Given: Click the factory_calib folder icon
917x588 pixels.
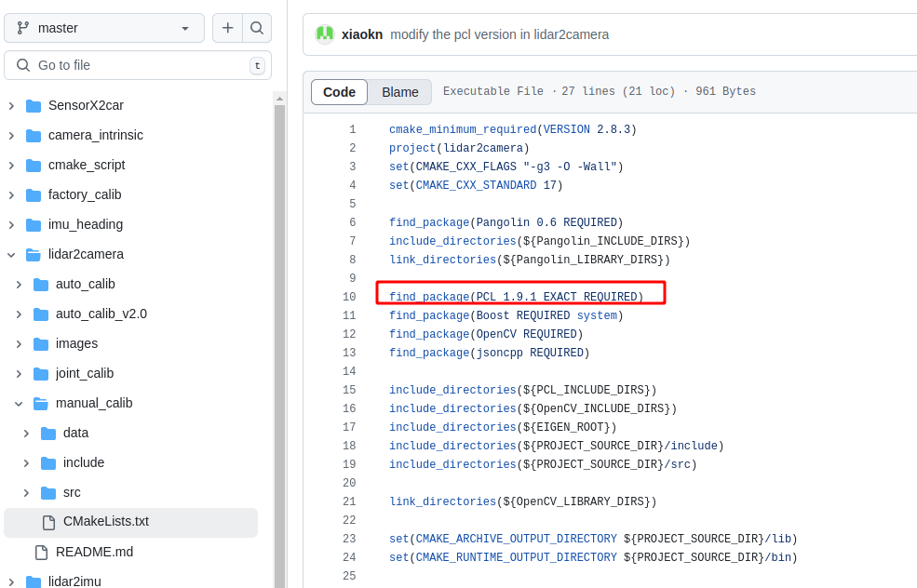Looking at the screenshot, I should (34, 195).
